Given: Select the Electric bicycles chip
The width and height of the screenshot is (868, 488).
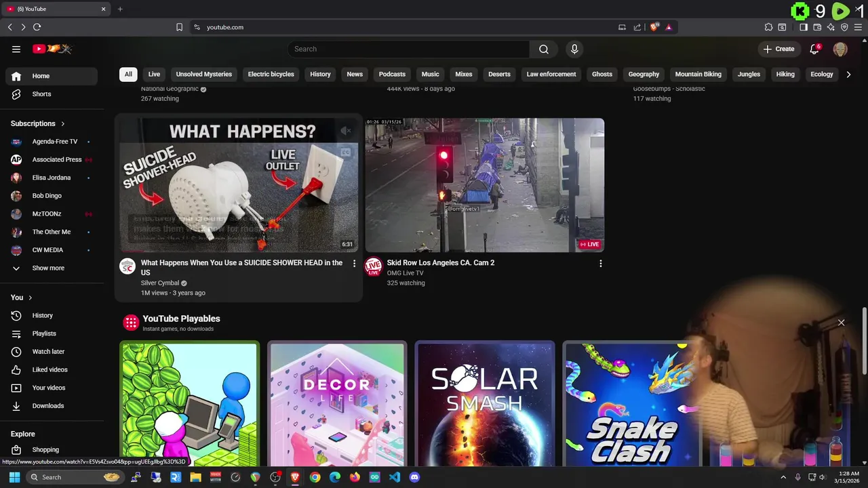Looking at the screenshot, I should point(271,75).
